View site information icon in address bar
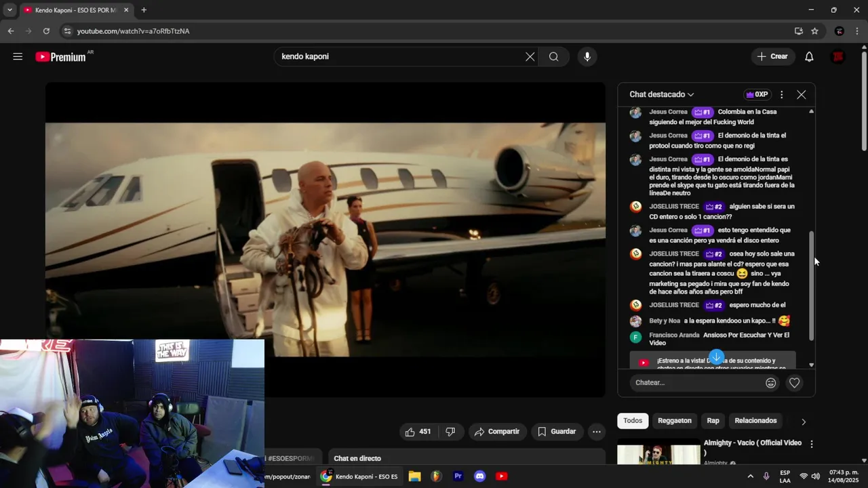The image size is (868, 488). [66, 31]
